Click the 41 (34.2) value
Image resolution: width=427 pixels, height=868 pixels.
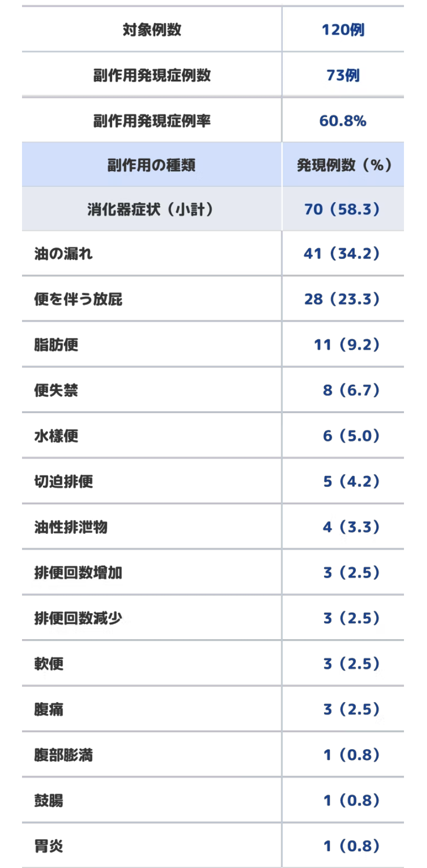[343, 254]
